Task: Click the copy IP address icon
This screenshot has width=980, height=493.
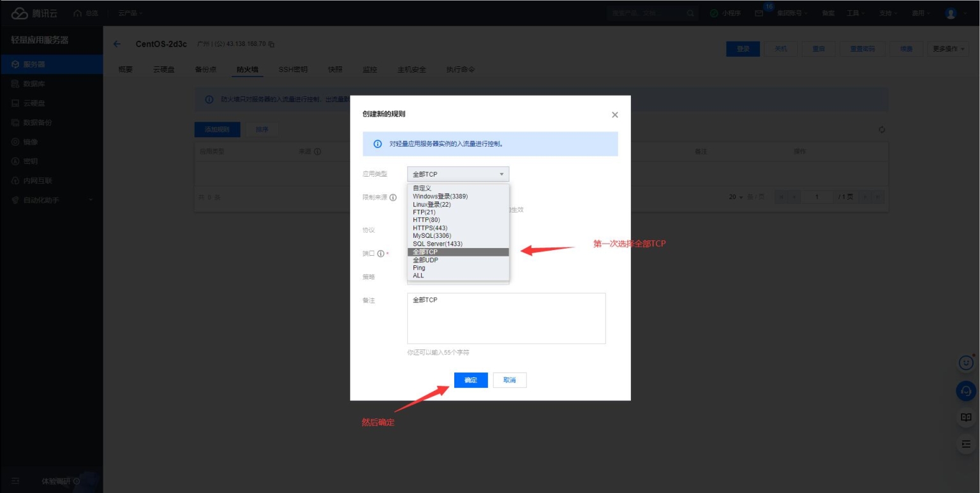Action: pos(271,45)
